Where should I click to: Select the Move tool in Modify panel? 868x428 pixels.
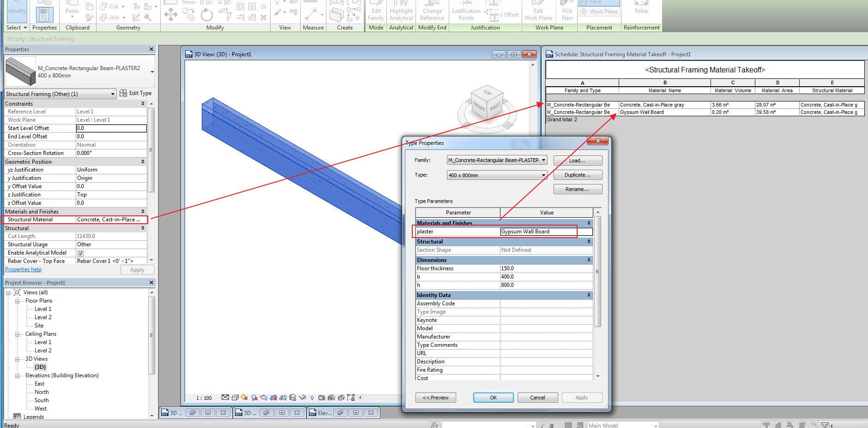pos(171,14)
